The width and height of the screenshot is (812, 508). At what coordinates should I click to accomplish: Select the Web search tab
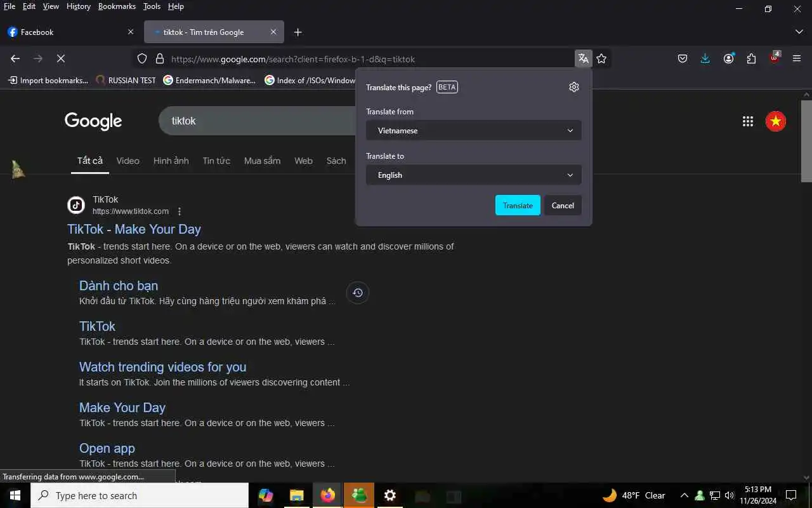pyautogui.click(x=303, y=161)
